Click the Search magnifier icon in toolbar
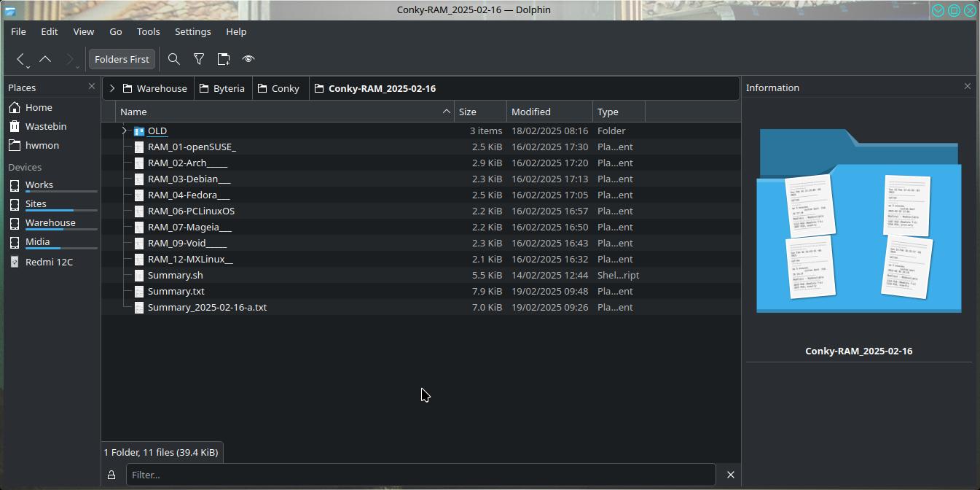This screenshot has height=490, width=980. 174,59
